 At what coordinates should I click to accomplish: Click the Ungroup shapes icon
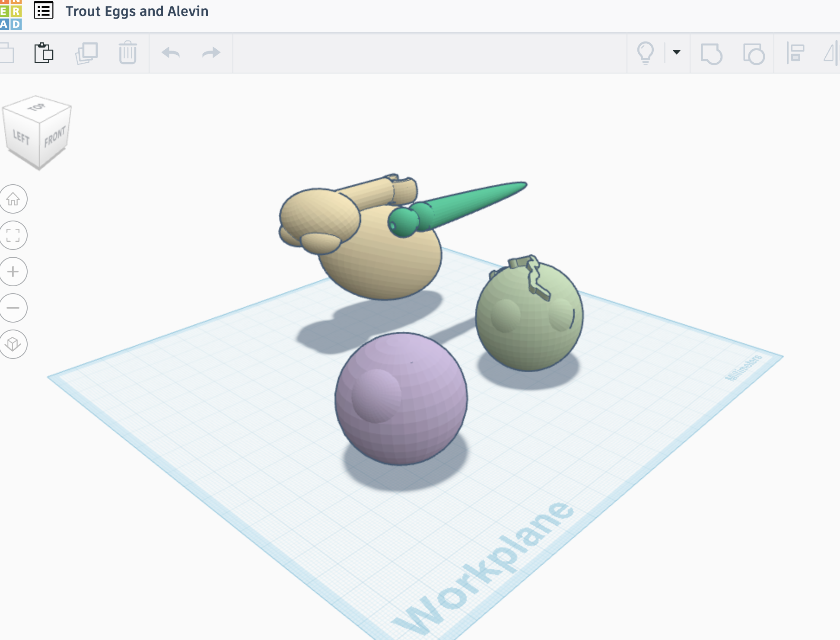tap(754, 54)
